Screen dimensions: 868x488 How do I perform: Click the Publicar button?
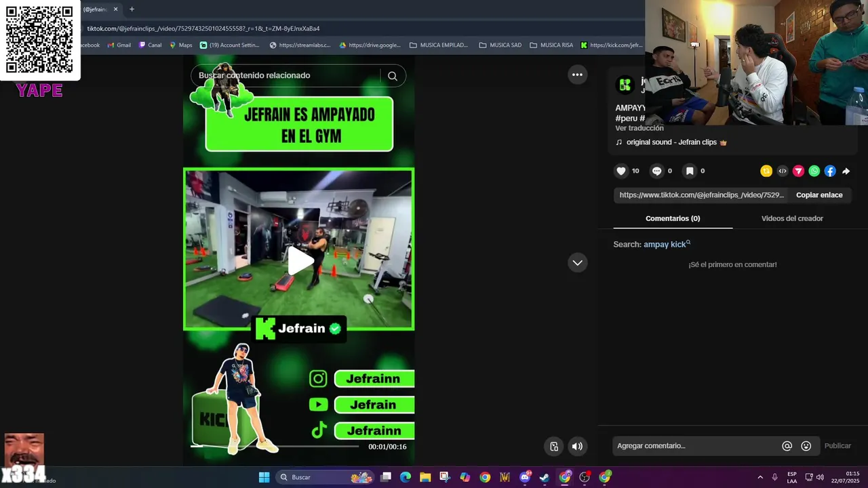tap(837, 446)
